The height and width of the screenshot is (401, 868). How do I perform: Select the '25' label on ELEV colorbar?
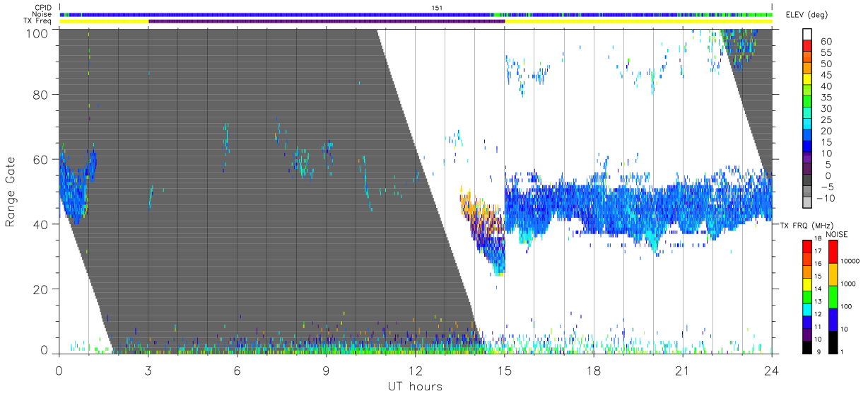pyautogui.click(x=826, y=120)
